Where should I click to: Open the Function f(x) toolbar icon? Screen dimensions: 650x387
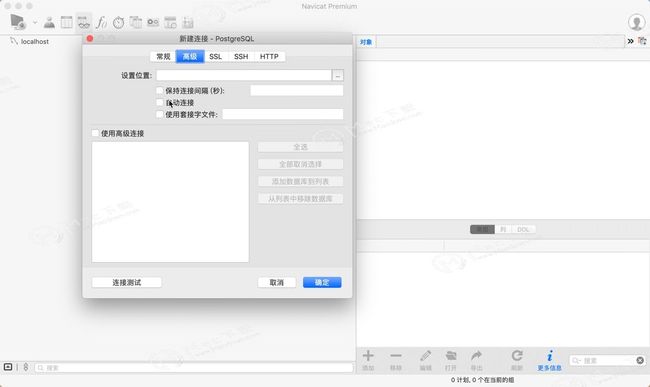pyautogui.click(x=101, y=22)
